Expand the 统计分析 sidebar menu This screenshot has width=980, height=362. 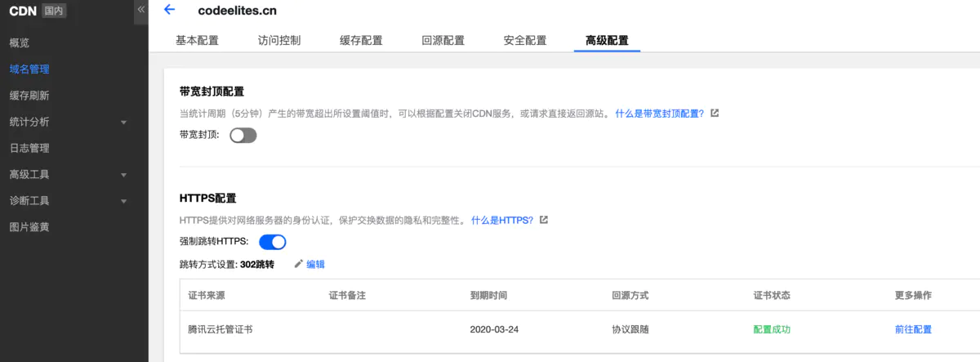[123, 123]
